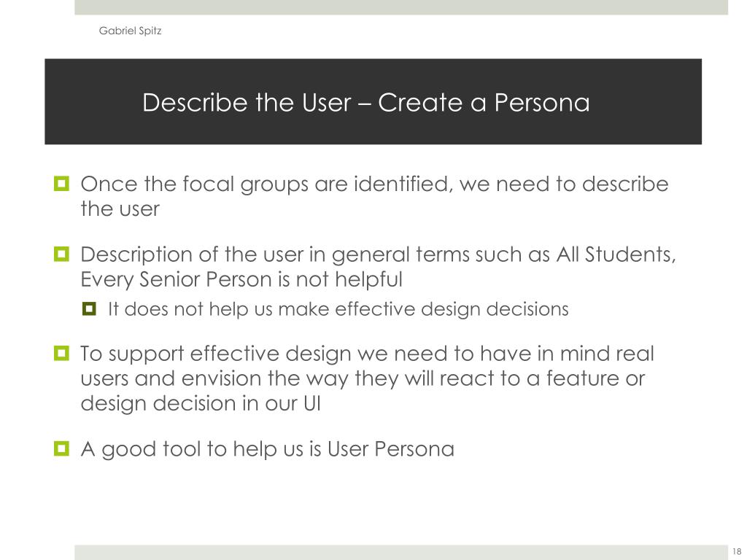Viewport: 747px width, 560px height.
Task: Click the gray bar at the slide top
Action: [x=401, y=7]
